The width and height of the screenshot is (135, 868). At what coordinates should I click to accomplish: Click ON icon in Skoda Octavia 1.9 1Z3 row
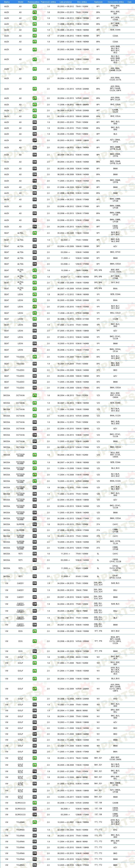(x=34, y=422)
